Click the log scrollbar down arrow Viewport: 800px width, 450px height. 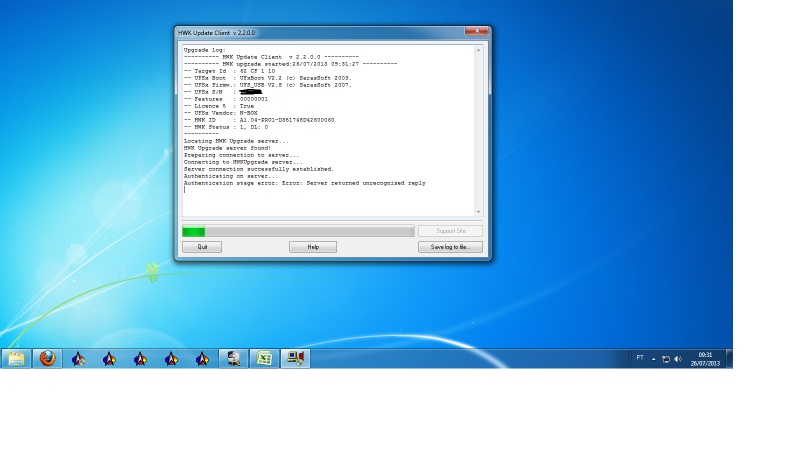click(478, 212)
